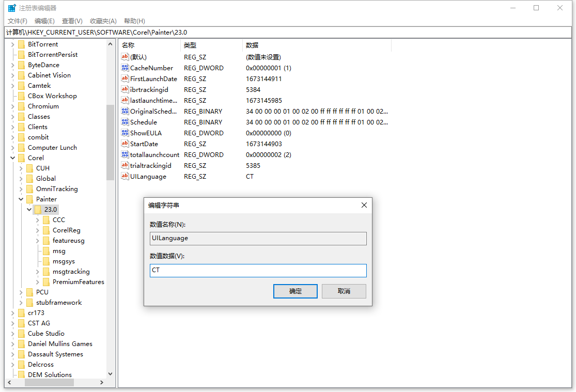
Task: Expand the Cabinet Vision key
Action: (12, 75)
